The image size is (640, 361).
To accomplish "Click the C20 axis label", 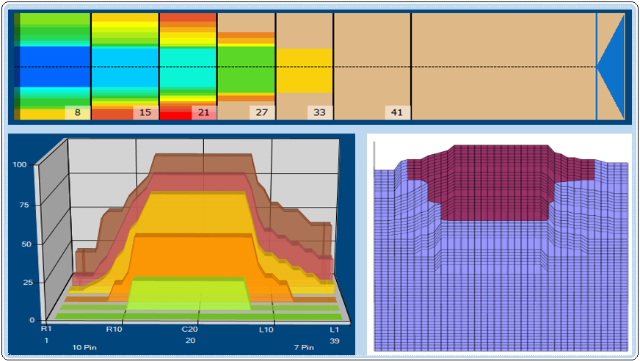I will pyautogui.click(x=190, y=329).
